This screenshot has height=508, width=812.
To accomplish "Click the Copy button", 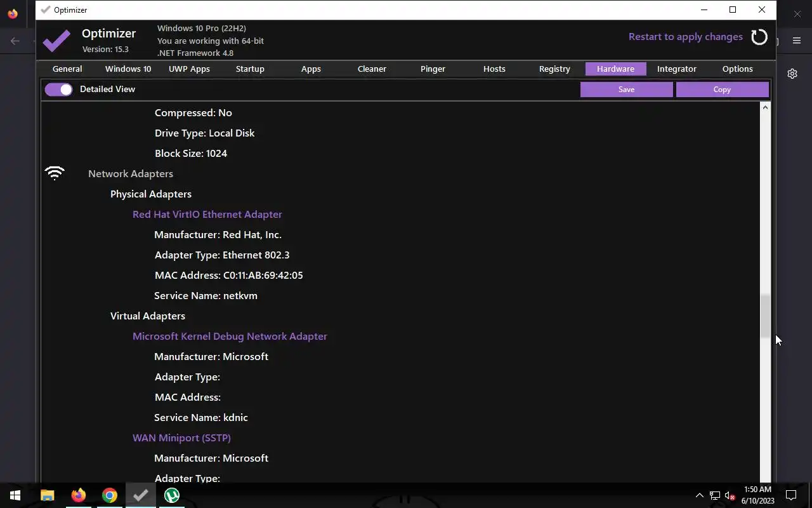I will pos(722,90).
